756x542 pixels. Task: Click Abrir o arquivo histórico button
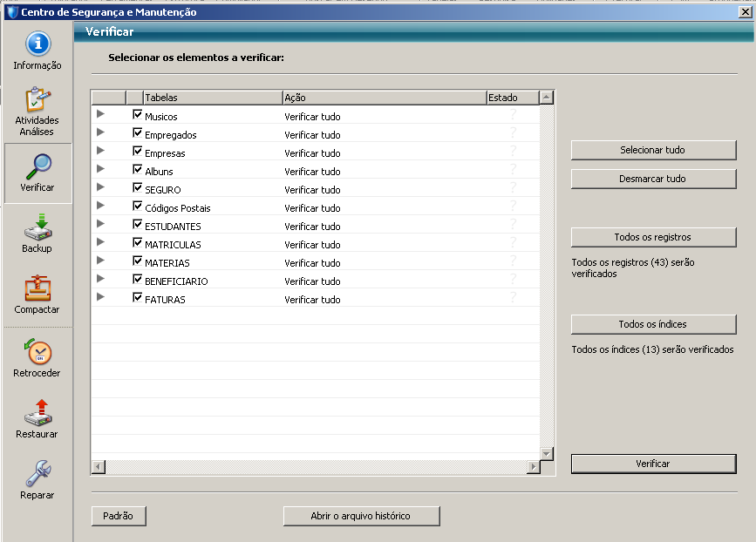coord(361,516)
